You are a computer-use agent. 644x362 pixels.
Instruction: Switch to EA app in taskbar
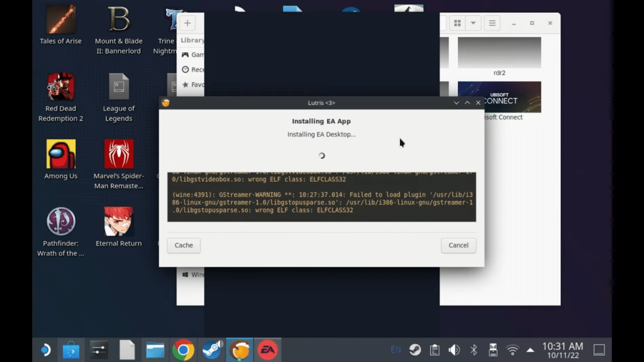point(267,350)
